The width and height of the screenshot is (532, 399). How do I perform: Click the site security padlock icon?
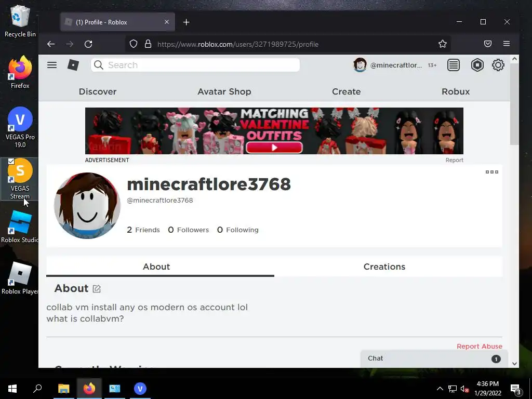tap(148, 44)
